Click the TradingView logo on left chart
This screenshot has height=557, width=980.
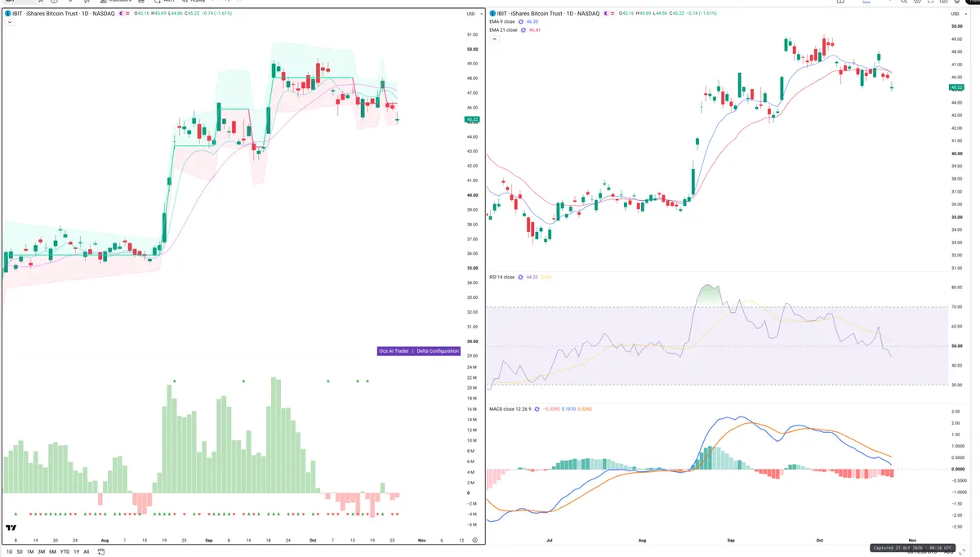point(11,528)
